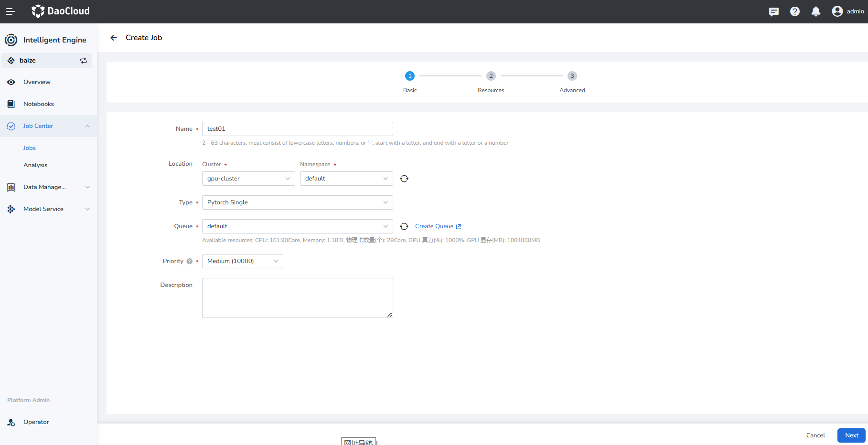Open the notifications bell
Screen dimensions: 868x445
pos(815,11)
